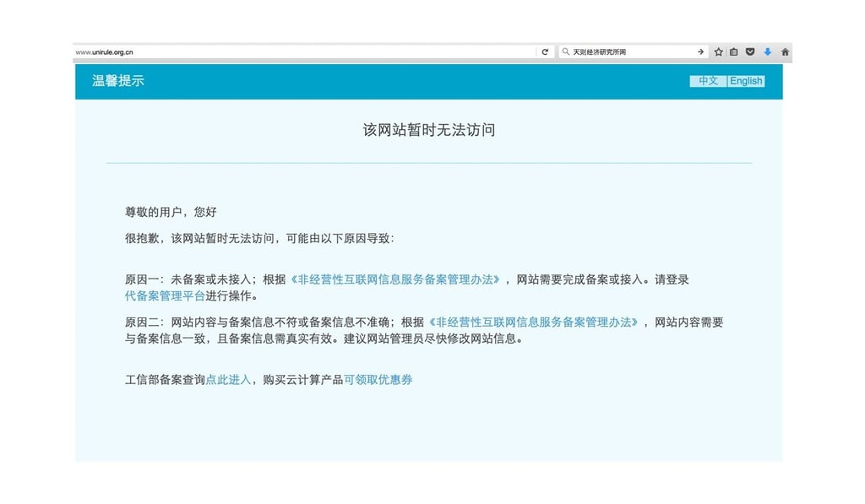The width and height of the screenshot is (865, 504).
Task: Reload the current page
Action: (545, 51)
